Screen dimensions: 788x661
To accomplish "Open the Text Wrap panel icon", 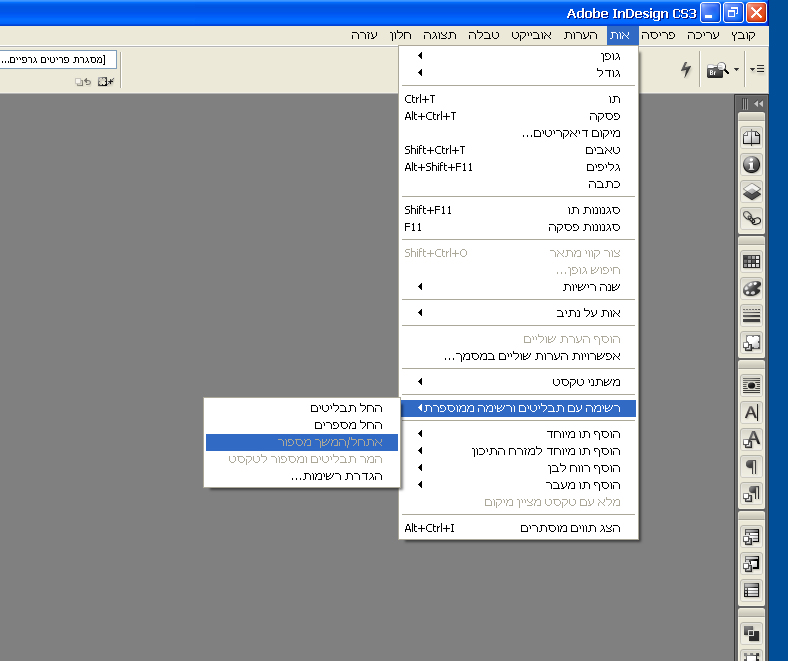I will point(751,386).
